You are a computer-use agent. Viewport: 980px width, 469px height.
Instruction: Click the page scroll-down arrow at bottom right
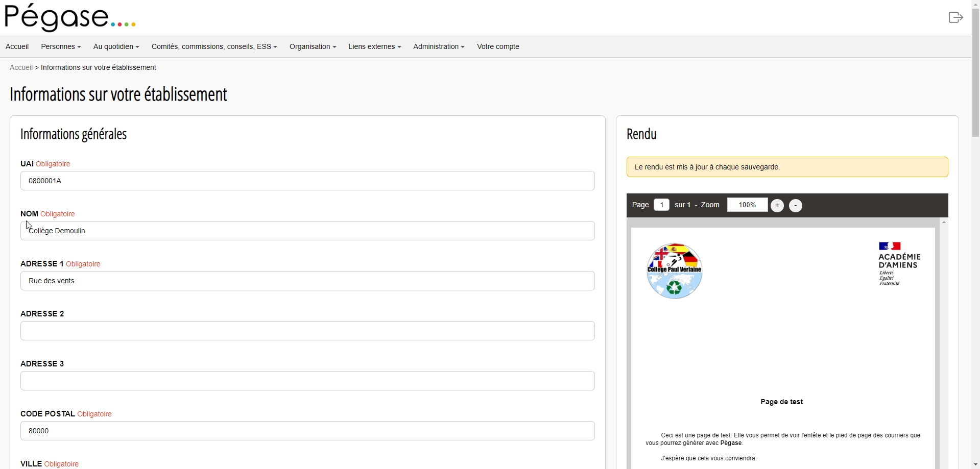coord(975,464)
